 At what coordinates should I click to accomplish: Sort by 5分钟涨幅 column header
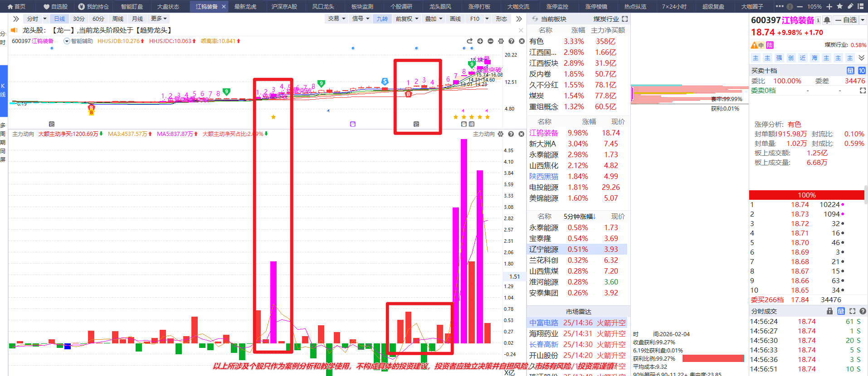(580, 217)
